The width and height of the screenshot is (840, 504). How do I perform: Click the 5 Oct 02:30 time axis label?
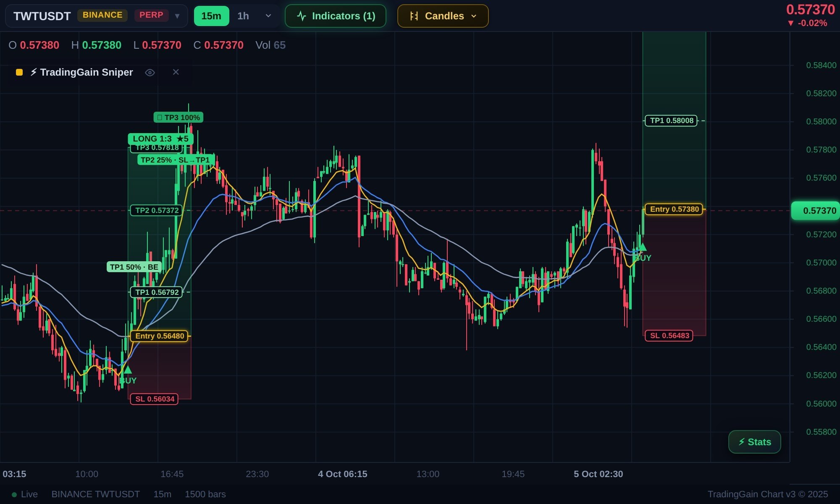[598, 474]
